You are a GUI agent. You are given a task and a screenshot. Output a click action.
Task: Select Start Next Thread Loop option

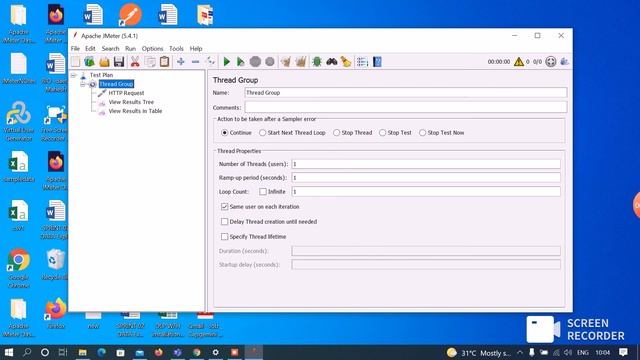click(x=262, y=133)
